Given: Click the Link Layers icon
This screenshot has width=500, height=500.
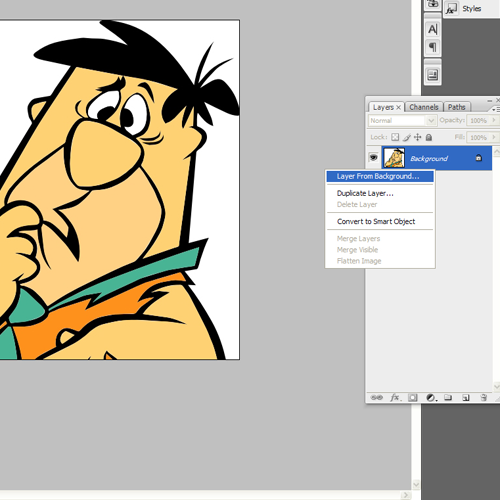Looking at the screenshot, I should pyautogui.click(x=377, y=397).
